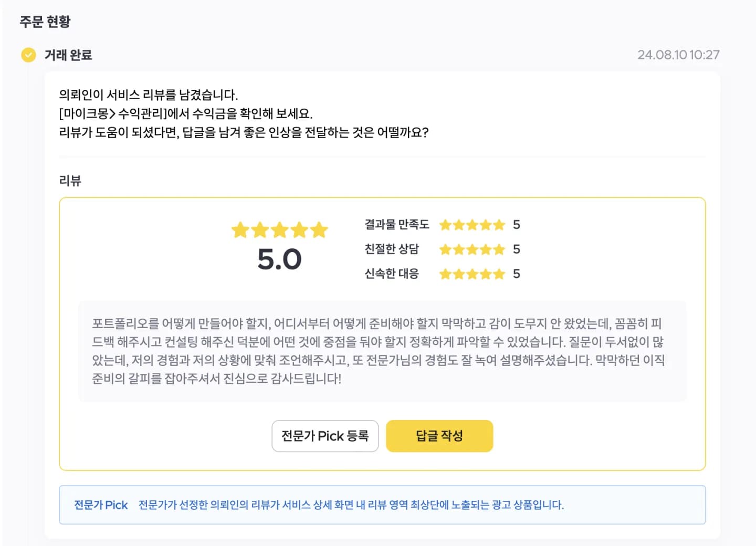Click the 결과물 만족도 star rating
This screenshot has height=546, width=756.
click(472, 225)
